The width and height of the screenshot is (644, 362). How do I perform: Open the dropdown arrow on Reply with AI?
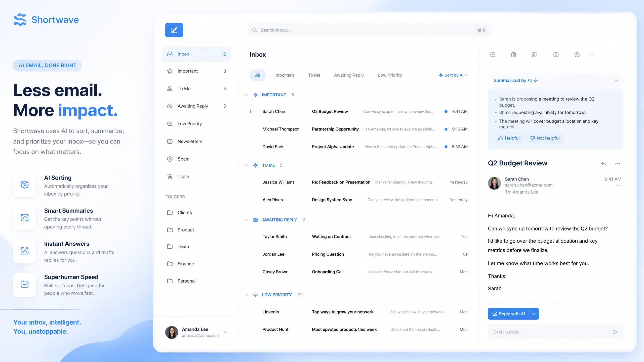tap(533, 314)
